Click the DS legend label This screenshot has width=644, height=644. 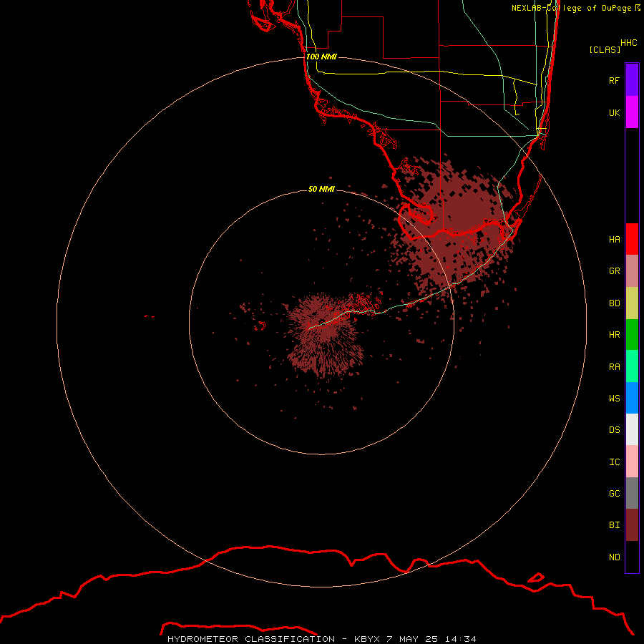[614, 430]
